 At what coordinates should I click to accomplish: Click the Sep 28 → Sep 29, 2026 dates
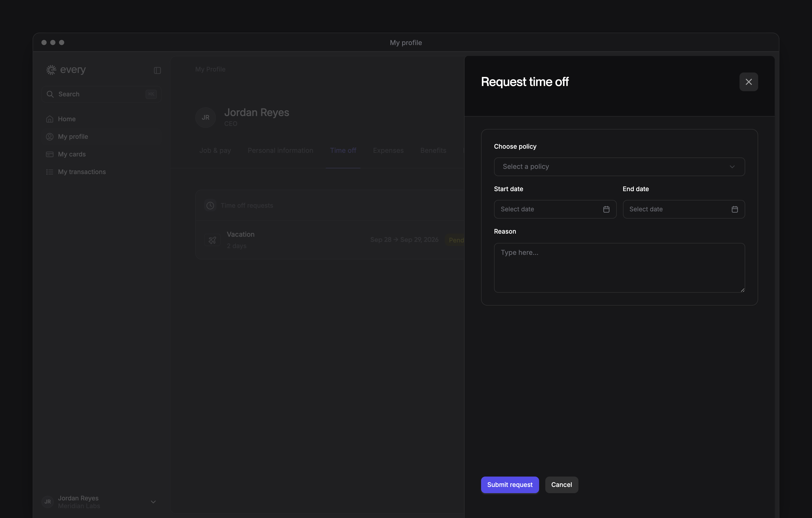coord(404,239)
